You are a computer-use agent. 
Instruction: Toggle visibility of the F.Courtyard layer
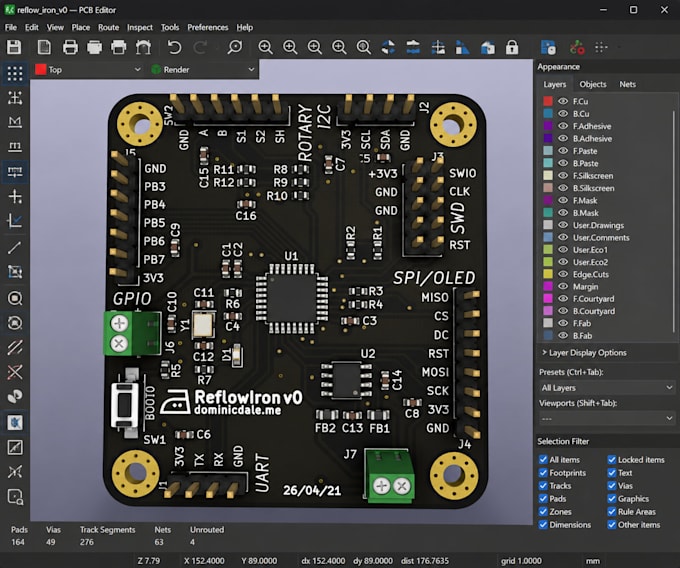[x=563, y=299]
